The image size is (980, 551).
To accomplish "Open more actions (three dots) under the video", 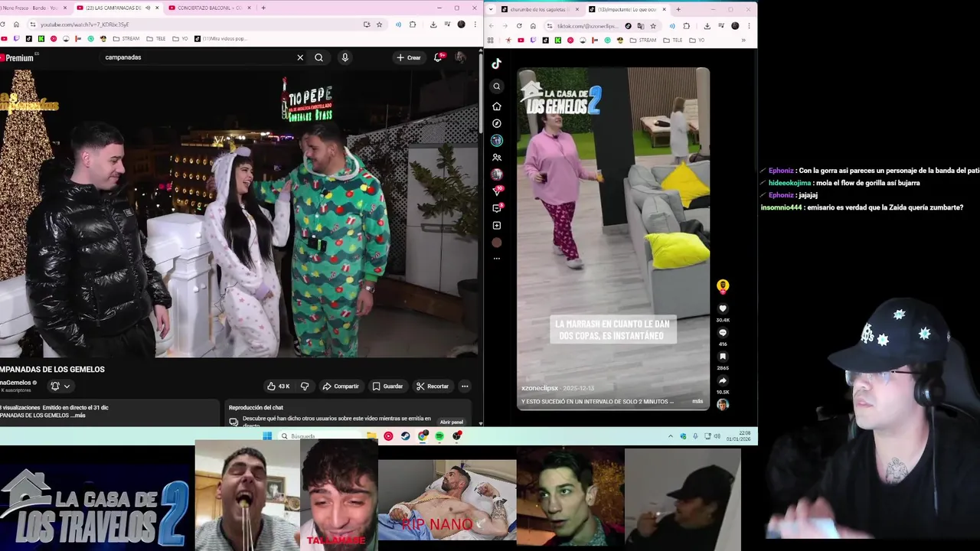I will coord(465,386).
